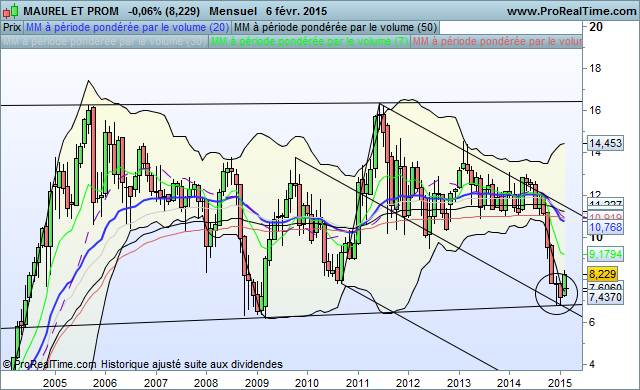
Task: Click the 2015 label on the time axis
Action: pyautogui.click(x=560, y=383)
